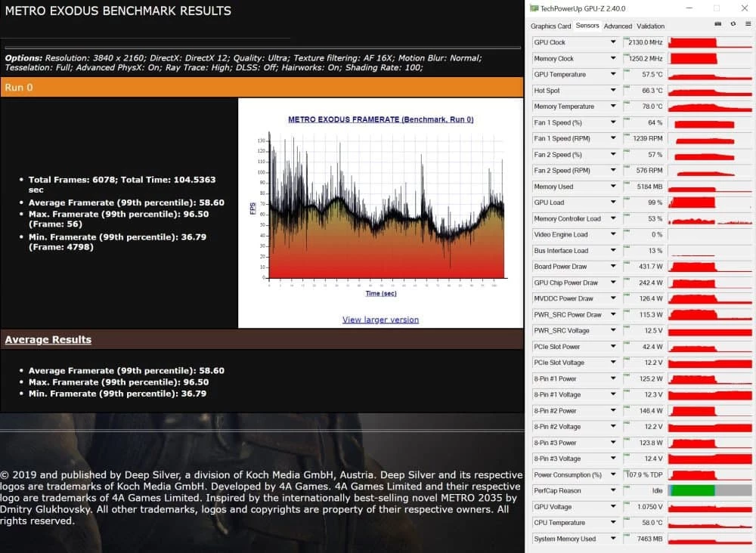Click the orange Run 0 header bar
The width and height of the screenshot is (756, 553).
(262, 87)
